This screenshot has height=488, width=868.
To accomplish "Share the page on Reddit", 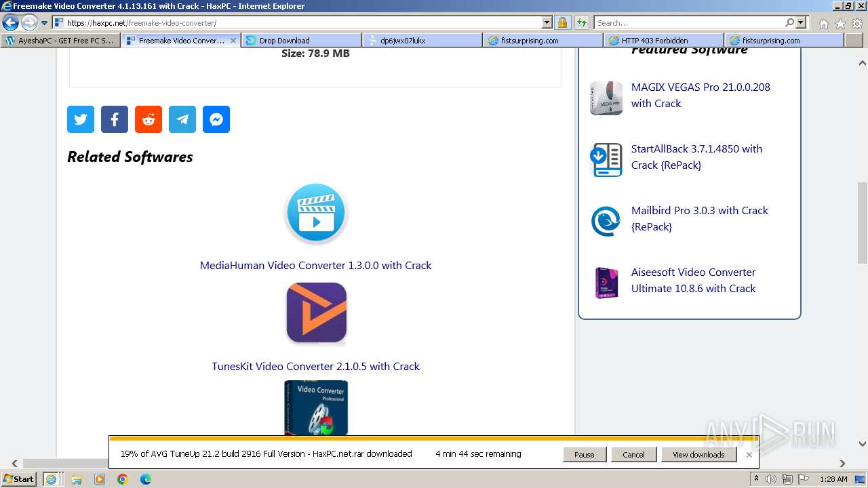I will point(149,119).
